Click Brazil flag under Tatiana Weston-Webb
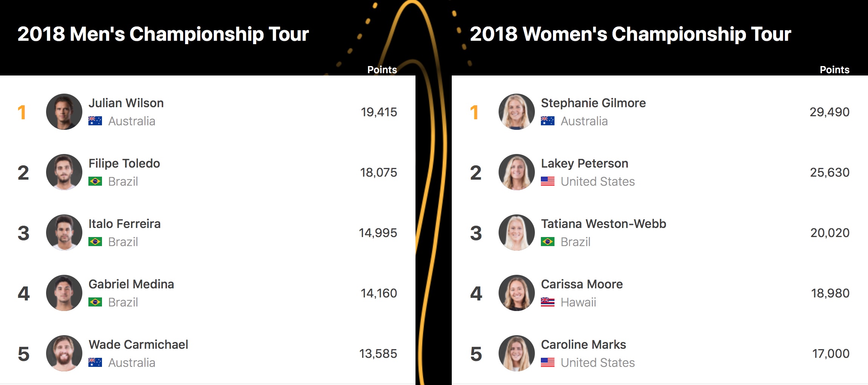Screen dimensions: 868x385 [548, 242]
